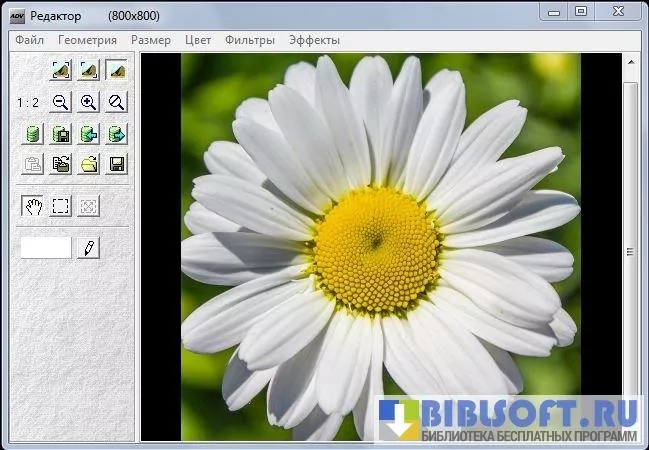Click the open folder icon

[x=89, y=165]
